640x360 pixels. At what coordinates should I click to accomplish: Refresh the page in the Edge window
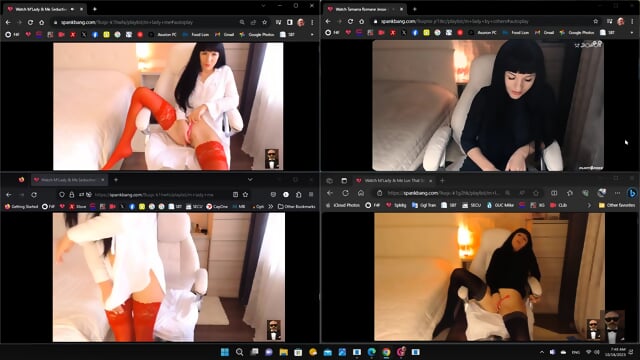pyautogui.click(x=345, y=193)
